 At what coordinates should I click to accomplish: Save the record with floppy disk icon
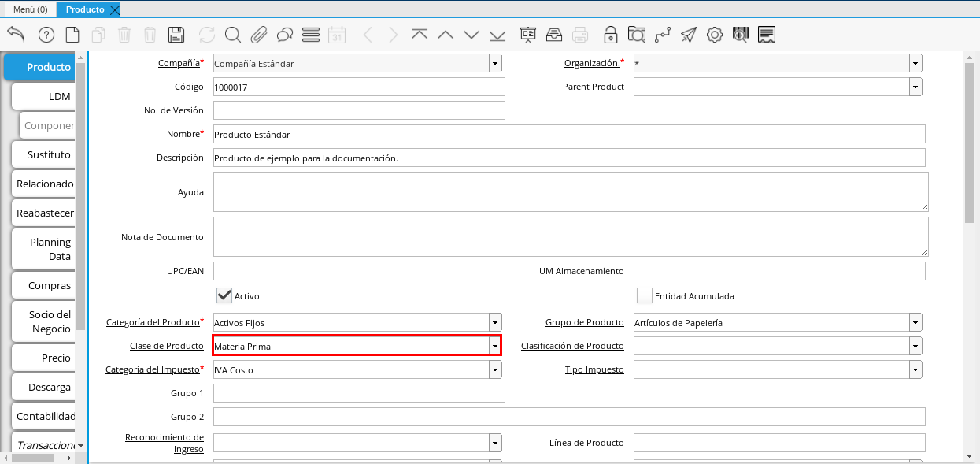pyautogui.click(x=176, y=35)
